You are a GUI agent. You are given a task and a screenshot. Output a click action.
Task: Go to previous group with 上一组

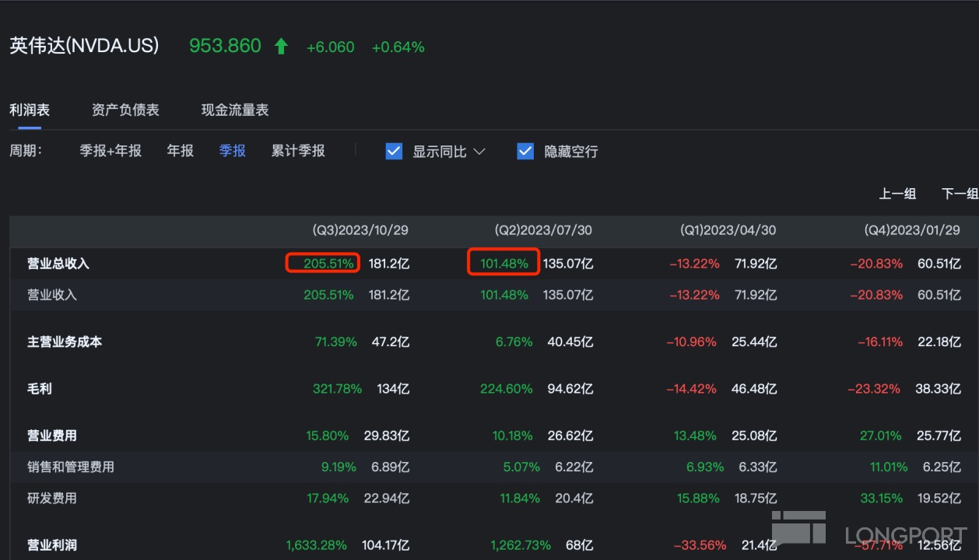pyautogui.click(x=897, y=194)
